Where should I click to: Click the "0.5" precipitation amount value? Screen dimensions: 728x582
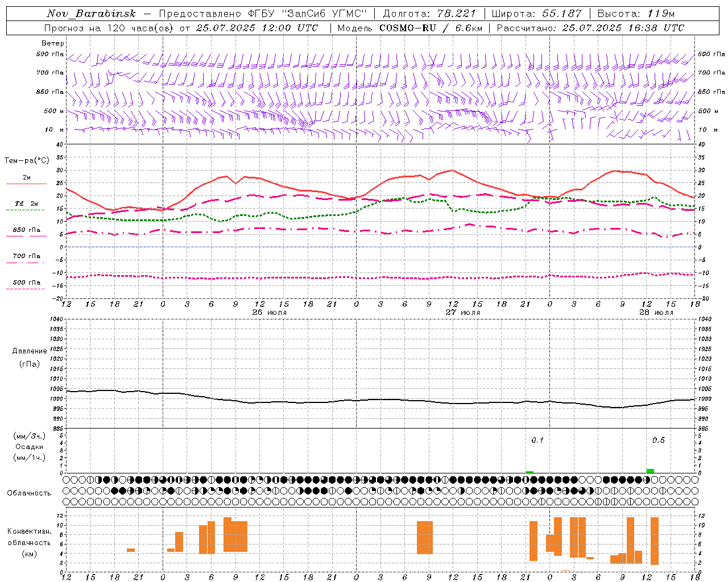[659, 440]
